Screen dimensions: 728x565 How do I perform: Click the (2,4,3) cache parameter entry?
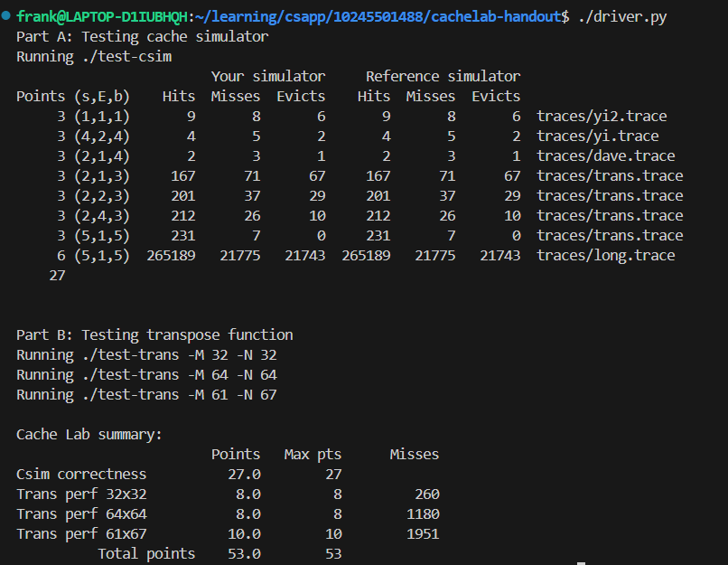(102, 216)
